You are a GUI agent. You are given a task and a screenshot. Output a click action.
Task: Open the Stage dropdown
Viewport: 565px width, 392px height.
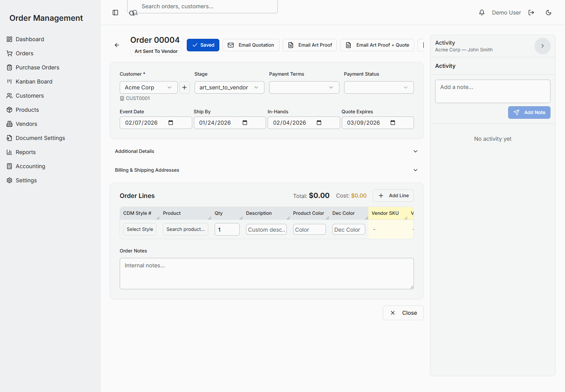[x=229, y=87]
